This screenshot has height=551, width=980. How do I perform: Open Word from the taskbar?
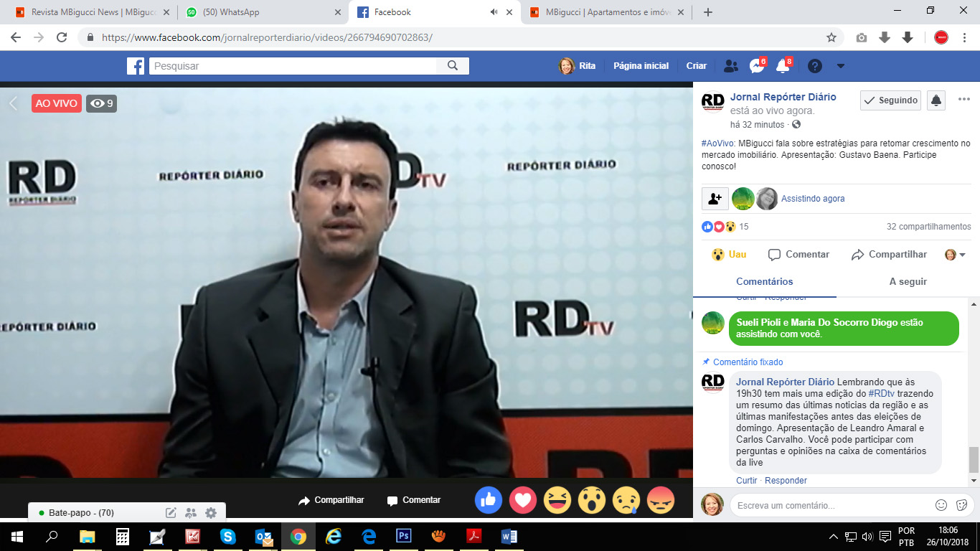(x=509, y=536)
